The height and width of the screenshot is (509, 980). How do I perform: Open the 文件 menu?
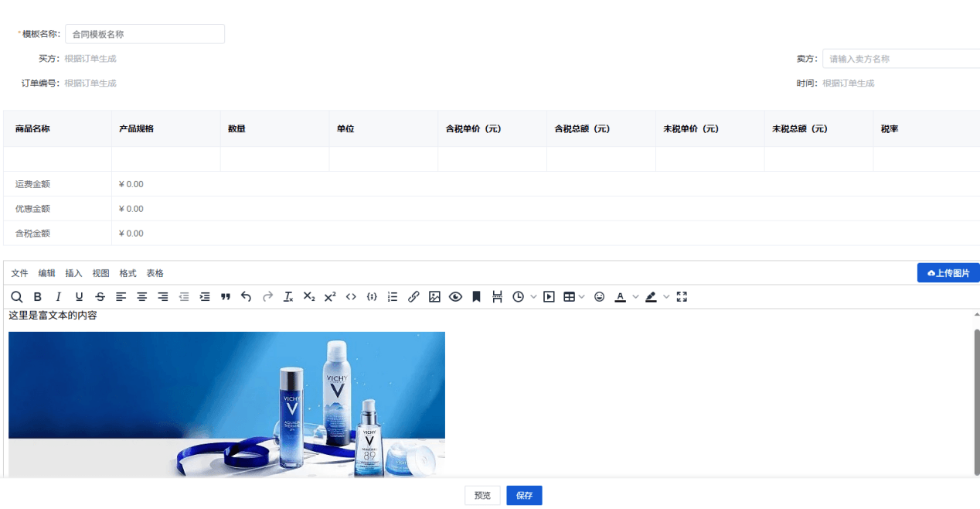[19, 273]
